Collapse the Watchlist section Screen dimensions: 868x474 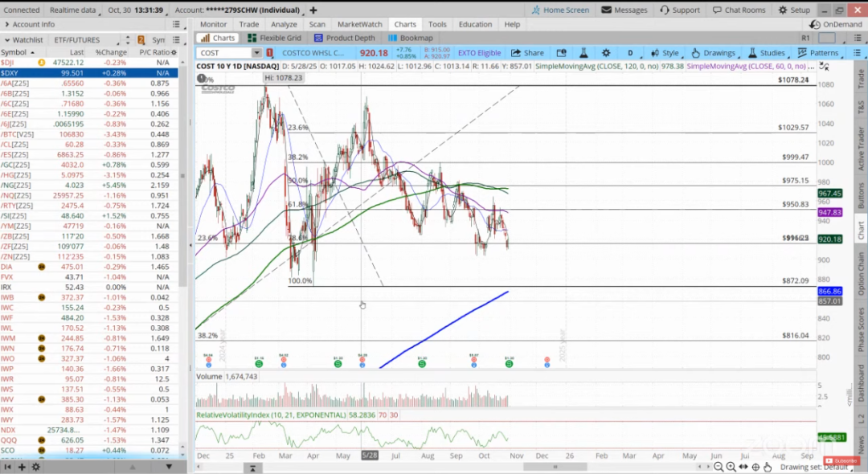[6, 40]
